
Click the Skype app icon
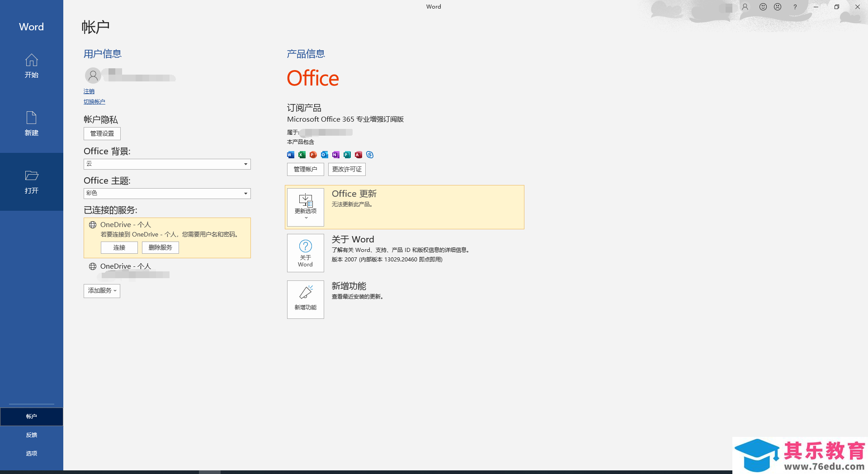pyautogui.click(x=370, y=155)
